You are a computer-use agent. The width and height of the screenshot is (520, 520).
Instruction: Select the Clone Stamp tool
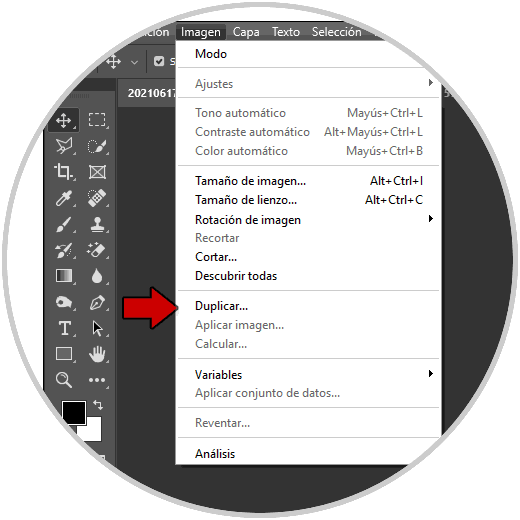point(97,224)
